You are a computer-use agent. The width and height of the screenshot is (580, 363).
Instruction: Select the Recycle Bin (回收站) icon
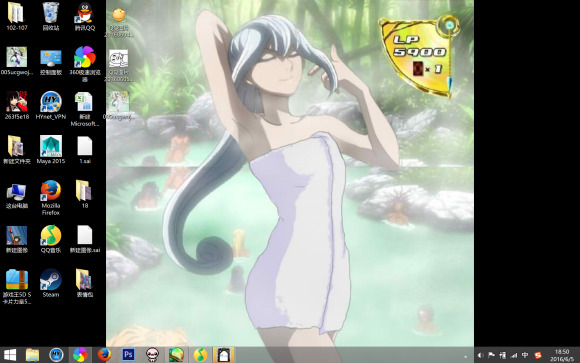(x=51, y=13)
